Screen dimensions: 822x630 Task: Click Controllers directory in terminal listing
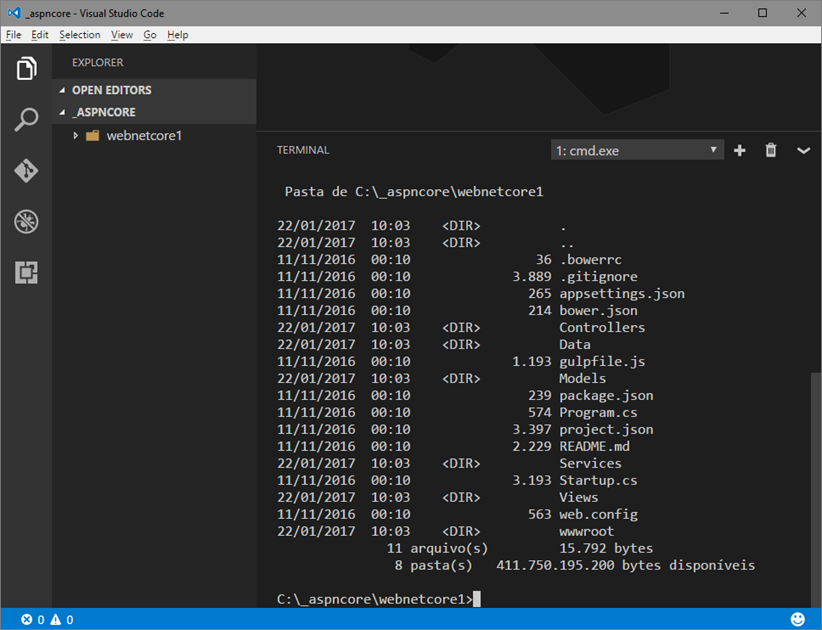point(602,327)
